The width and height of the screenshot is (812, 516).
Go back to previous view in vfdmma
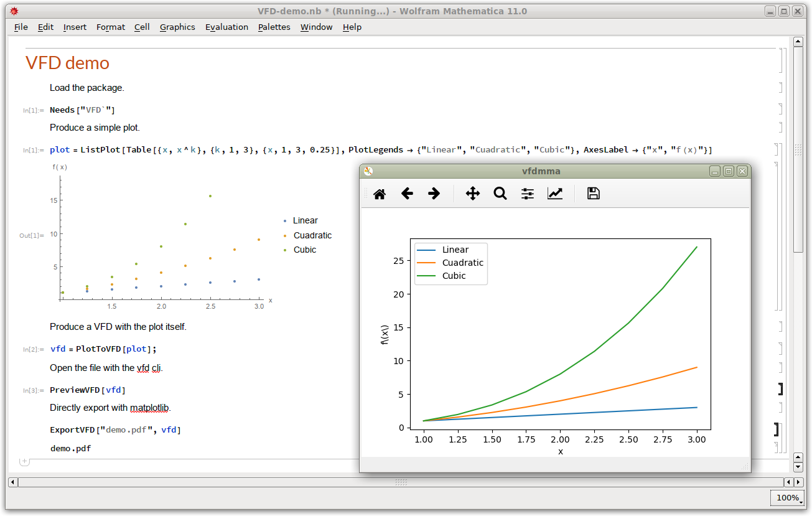point(407,194)
